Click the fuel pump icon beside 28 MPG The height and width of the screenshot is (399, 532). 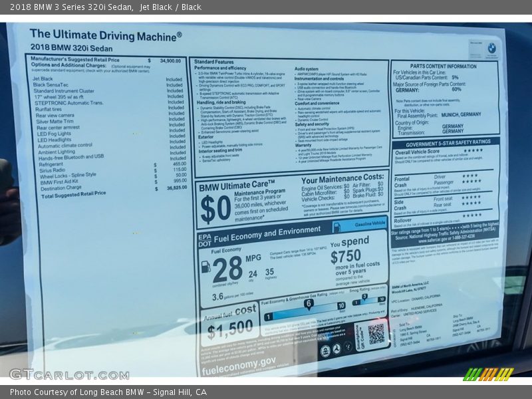(205, 267)
